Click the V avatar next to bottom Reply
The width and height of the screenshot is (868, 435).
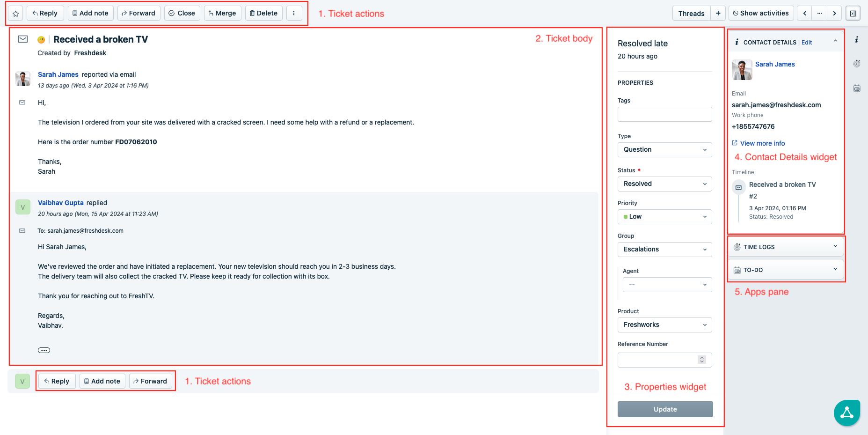coord(22,381)
